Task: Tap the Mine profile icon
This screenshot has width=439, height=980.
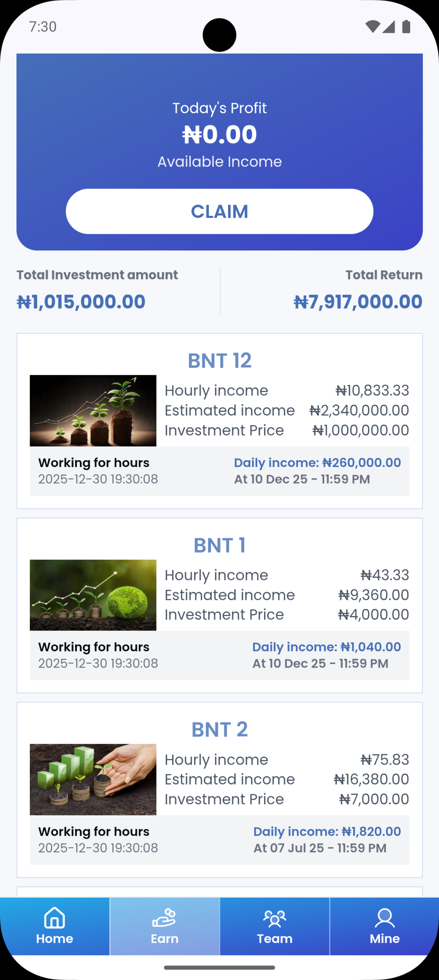Action: tap(384, 918)
